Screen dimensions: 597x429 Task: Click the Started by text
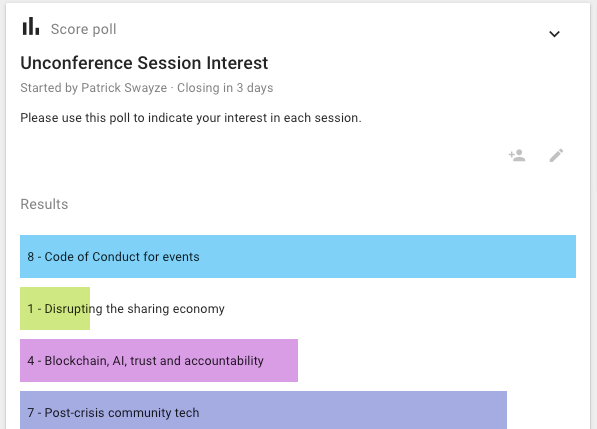point(49,88)
